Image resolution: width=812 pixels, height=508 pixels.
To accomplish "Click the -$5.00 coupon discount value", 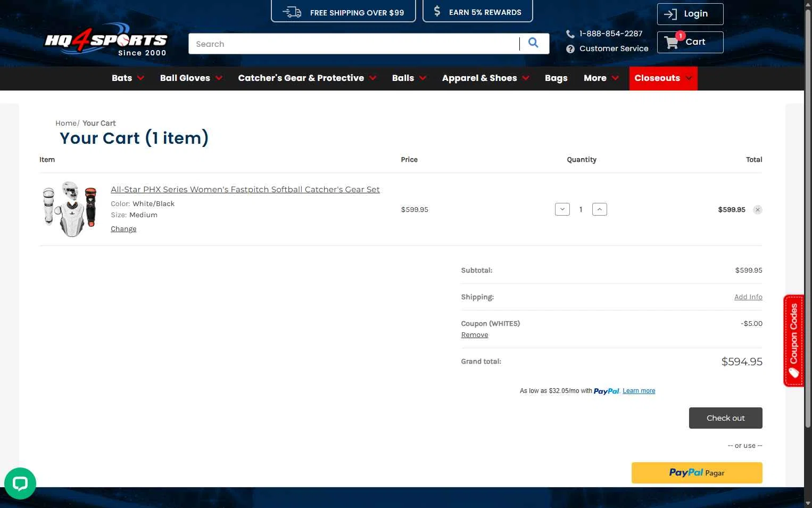I will (x=751, y=324).
